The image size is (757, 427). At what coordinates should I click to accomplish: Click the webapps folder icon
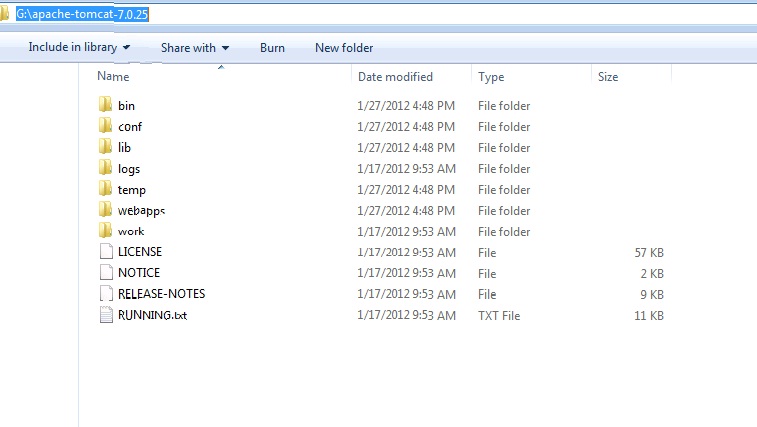pyautogui.click(x=105, y=209)
